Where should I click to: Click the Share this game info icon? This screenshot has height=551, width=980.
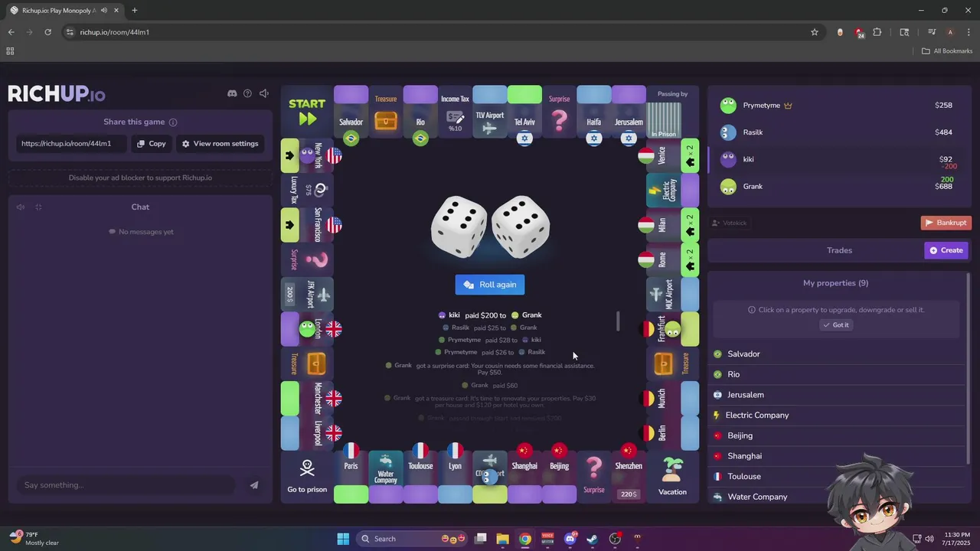coord(173,122)
